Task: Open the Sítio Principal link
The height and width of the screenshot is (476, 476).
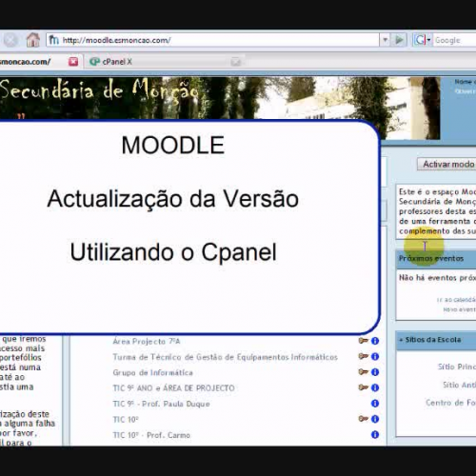Action: (457, 367)
